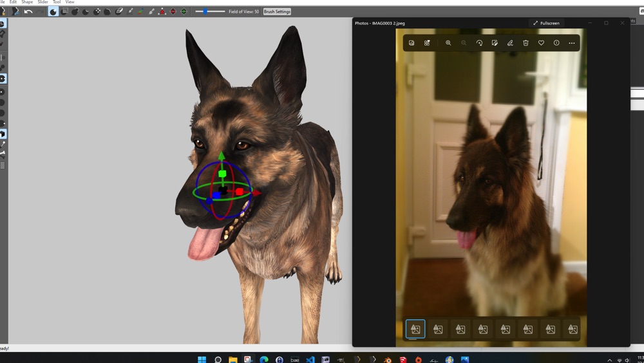Screen dimensions: 644x363
Task: Click the first picture icon in Photos toolbar
Action: [x=412, y=42]
